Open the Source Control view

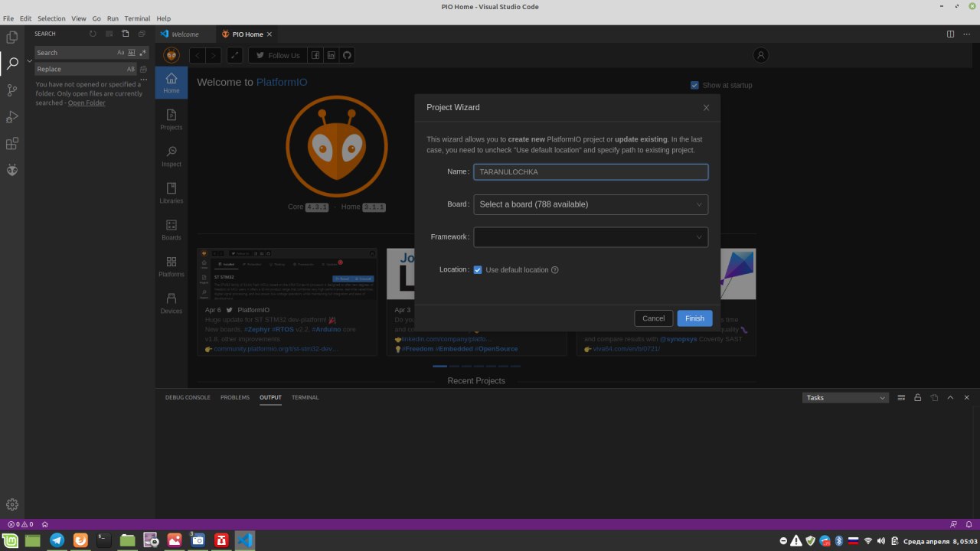[x=12, y=90]
